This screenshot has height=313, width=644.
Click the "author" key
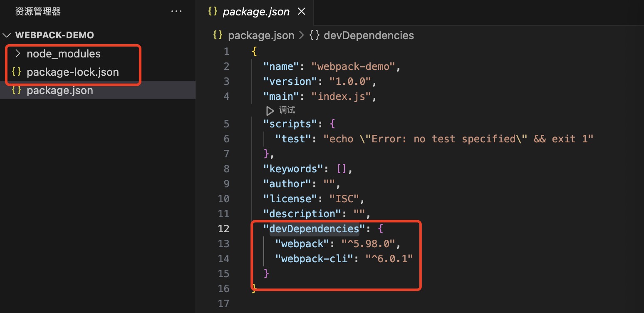pos(287,184)
